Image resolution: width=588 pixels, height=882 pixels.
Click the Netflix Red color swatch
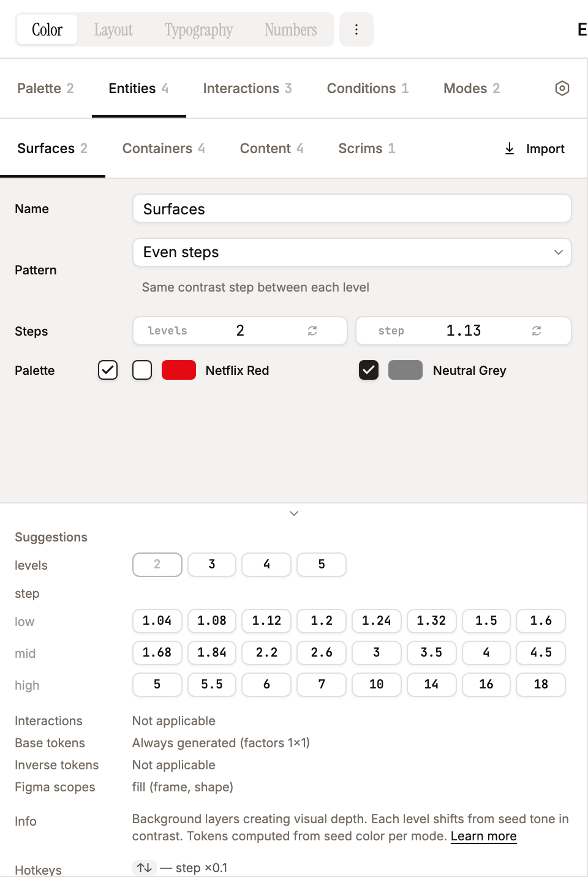coord(179,370)
